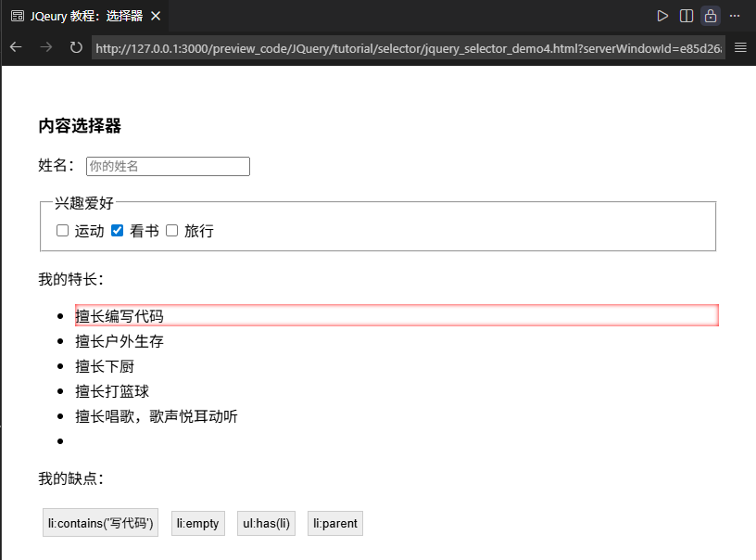Toggle the lock icon in title bar
The height and width of the screenshot is (560, 756).
(x=711, y=16)
